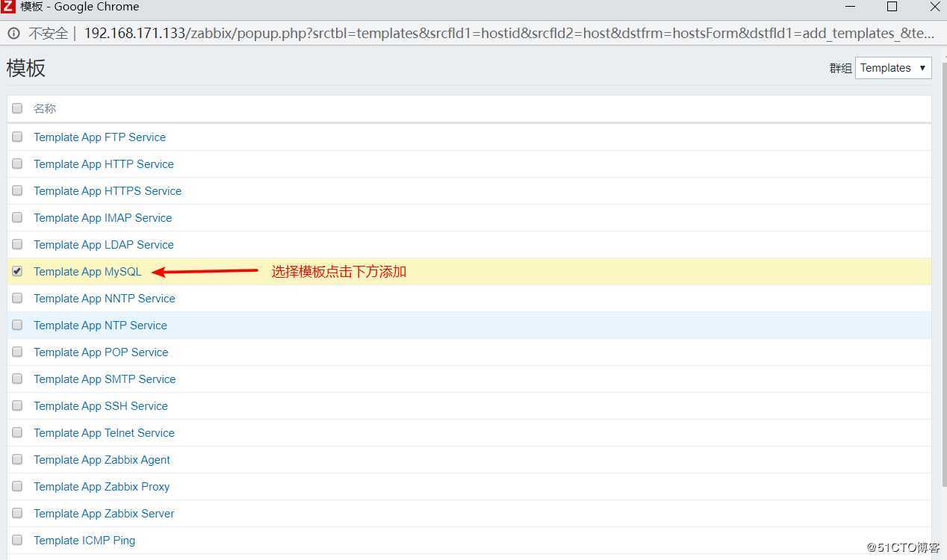The image size is (947, 560).
Task: Check the Template App FTP Service box
Action: [17, 137]
